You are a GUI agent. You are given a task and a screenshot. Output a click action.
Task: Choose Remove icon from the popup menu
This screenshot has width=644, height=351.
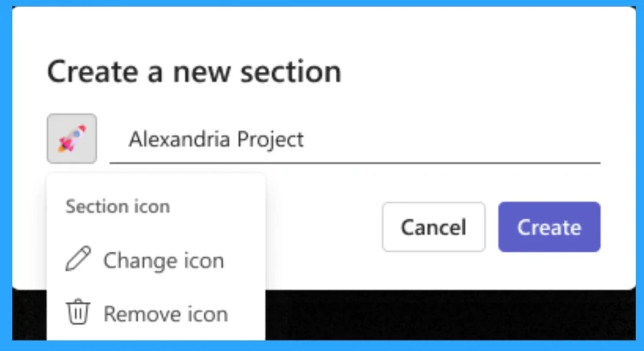pos(165,313)
